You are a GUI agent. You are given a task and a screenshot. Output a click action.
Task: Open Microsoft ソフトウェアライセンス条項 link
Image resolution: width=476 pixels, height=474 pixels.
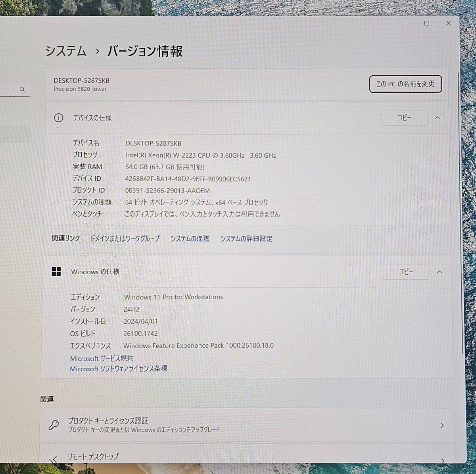pos(119,369)
